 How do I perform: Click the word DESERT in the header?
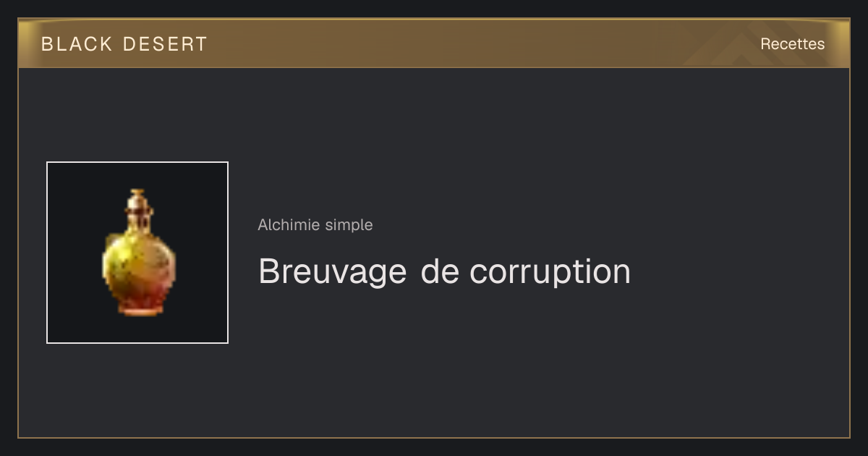[x=165, y=44]
